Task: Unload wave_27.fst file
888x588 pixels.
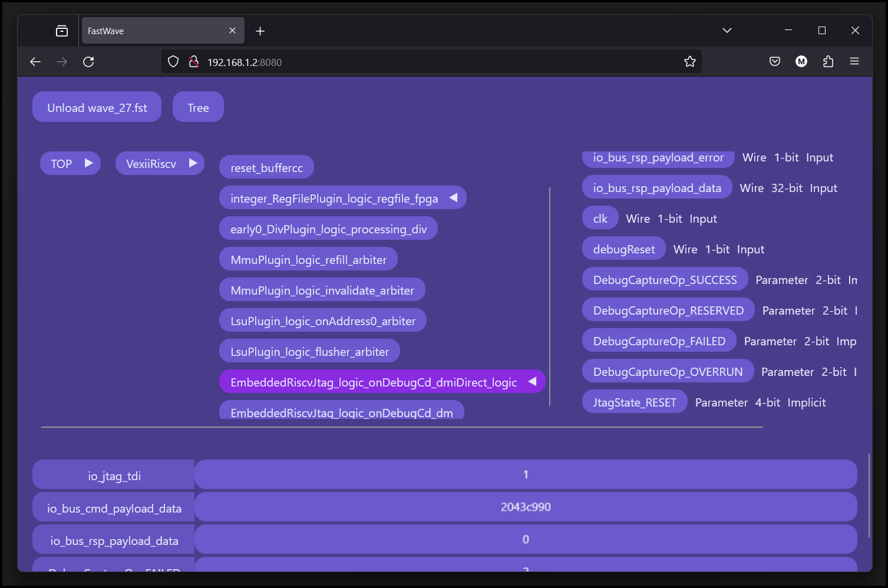Action: 97,107
